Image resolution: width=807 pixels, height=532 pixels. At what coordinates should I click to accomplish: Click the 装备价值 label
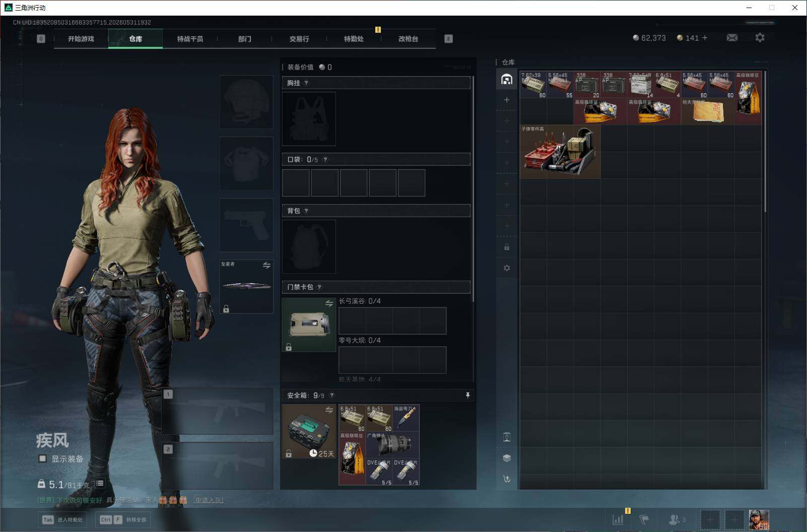pos(300,67)
